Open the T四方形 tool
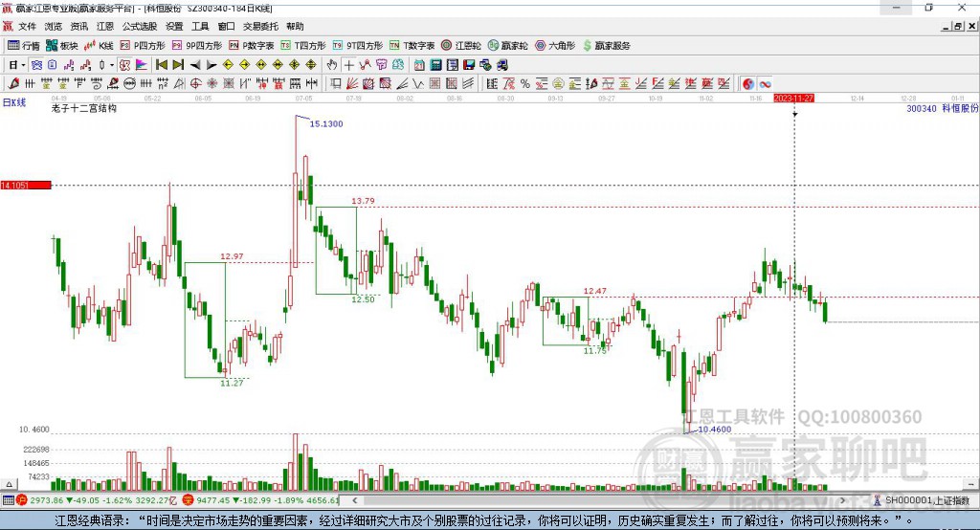 click(x=303, y=46)
